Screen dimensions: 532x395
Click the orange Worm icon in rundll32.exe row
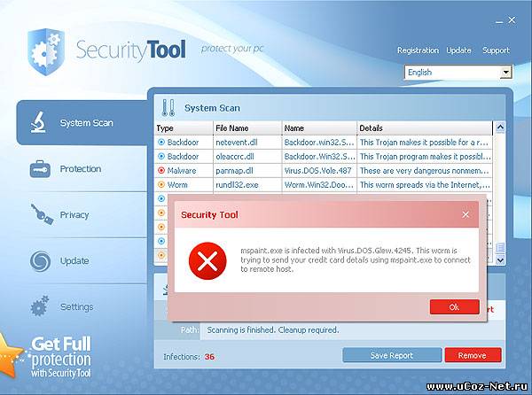click(161, 184)
